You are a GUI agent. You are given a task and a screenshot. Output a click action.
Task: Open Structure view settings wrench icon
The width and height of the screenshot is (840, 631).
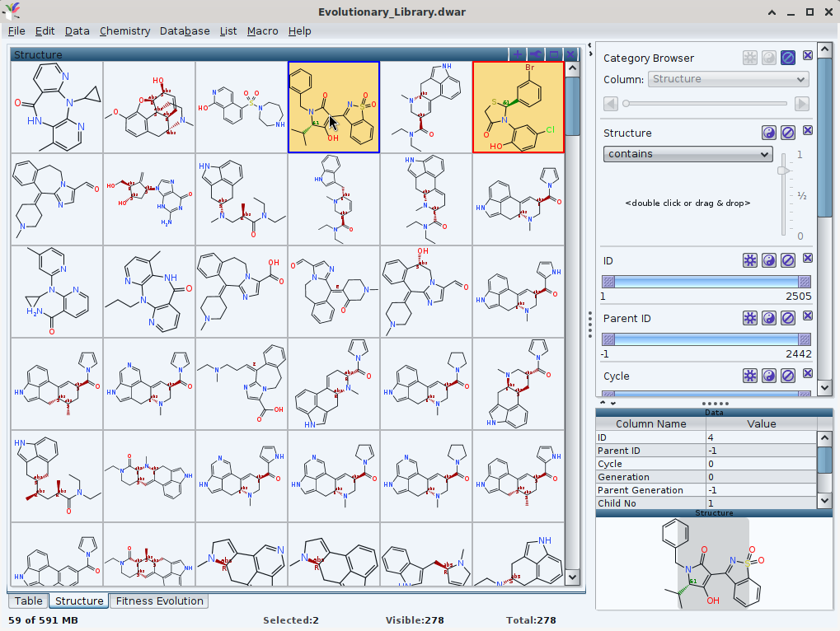pyautogui.click(x=535, y=54)
